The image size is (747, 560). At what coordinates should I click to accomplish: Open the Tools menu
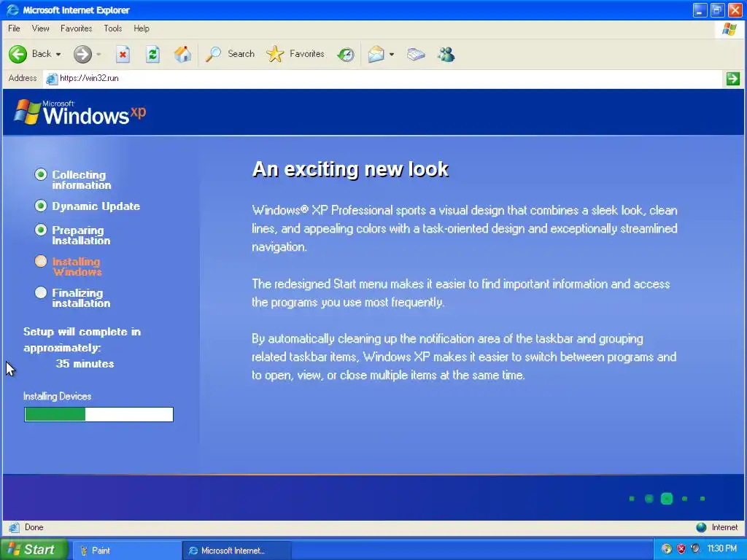coord(113,28)
